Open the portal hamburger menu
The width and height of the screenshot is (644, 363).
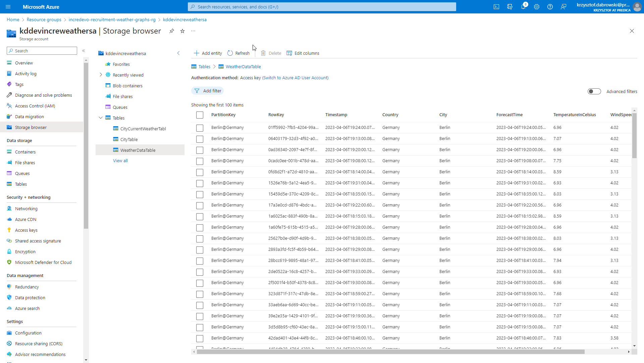click(x=8, y=7)
